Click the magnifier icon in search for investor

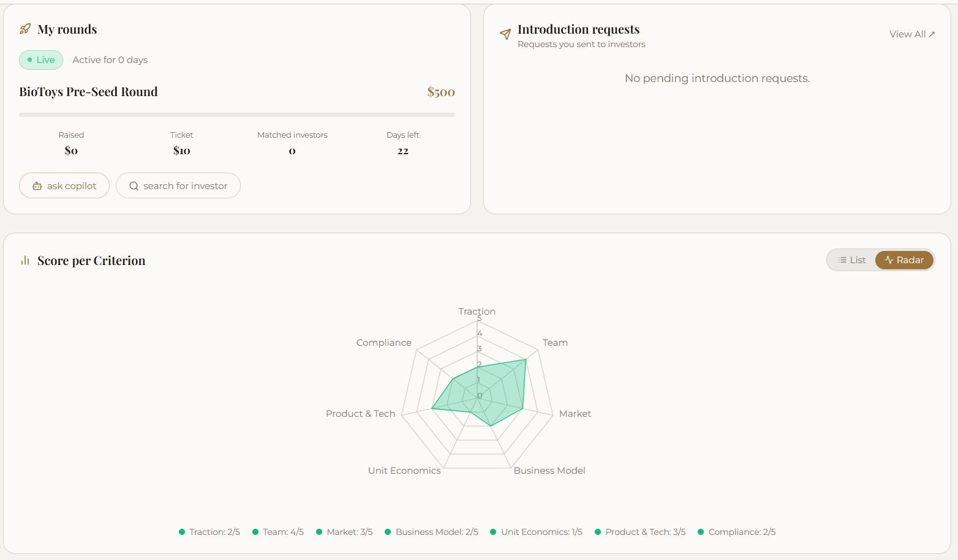coord(134,186)
